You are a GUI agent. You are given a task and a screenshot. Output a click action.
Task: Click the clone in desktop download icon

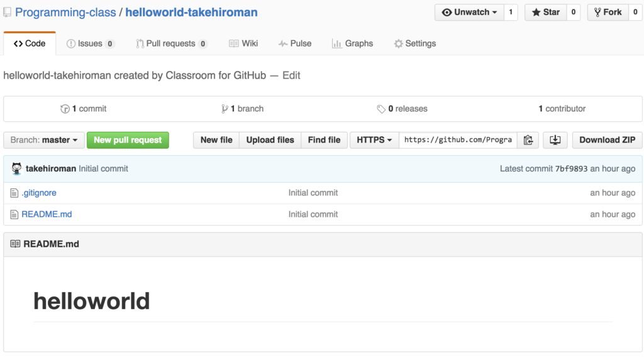click(x=555, y=140)
